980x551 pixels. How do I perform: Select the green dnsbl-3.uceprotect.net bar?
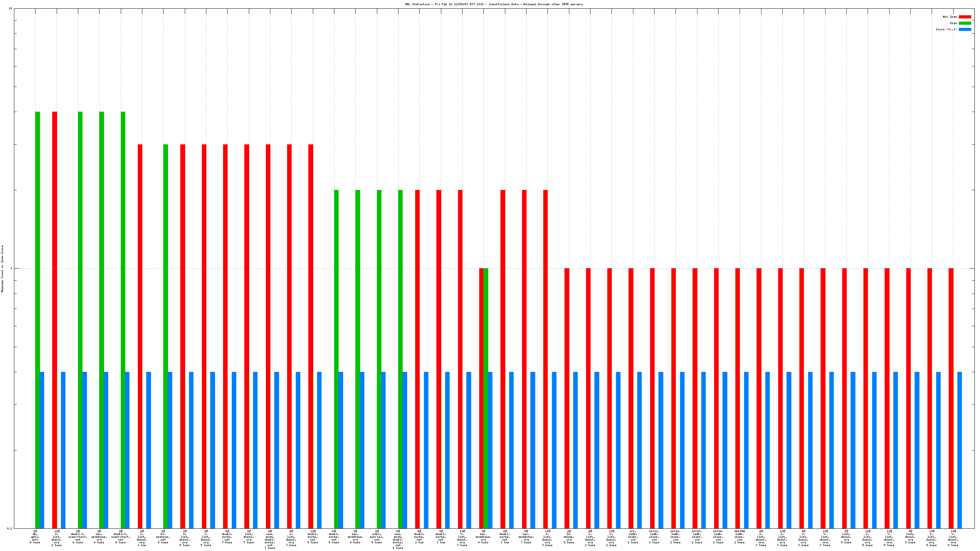click(123, 319)
